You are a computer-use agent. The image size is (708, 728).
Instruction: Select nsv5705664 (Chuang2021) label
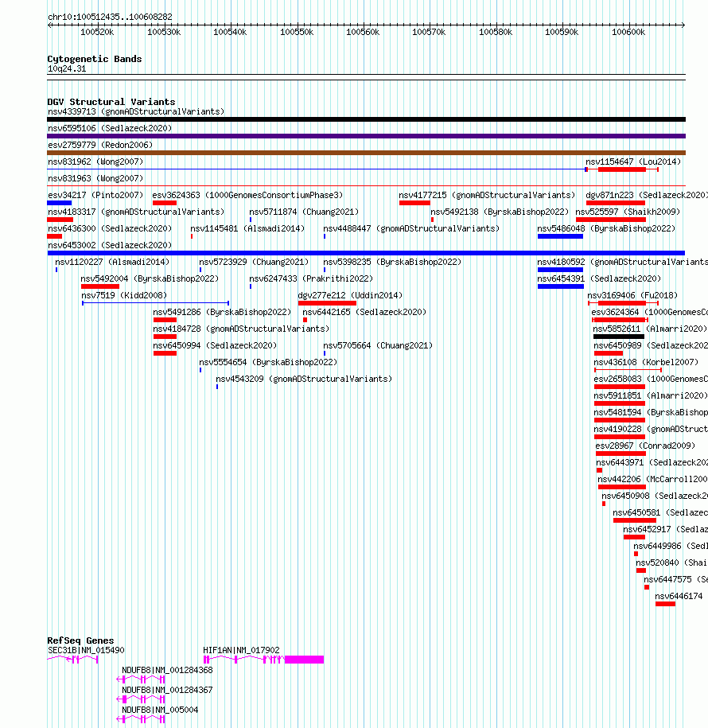[378, 345]
